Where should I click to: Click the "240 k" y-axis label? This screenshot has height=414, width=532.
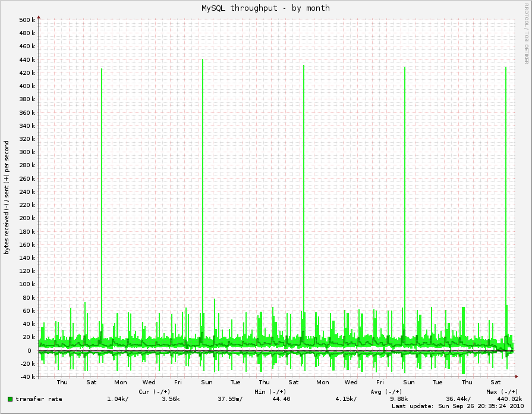coord(27,192)
